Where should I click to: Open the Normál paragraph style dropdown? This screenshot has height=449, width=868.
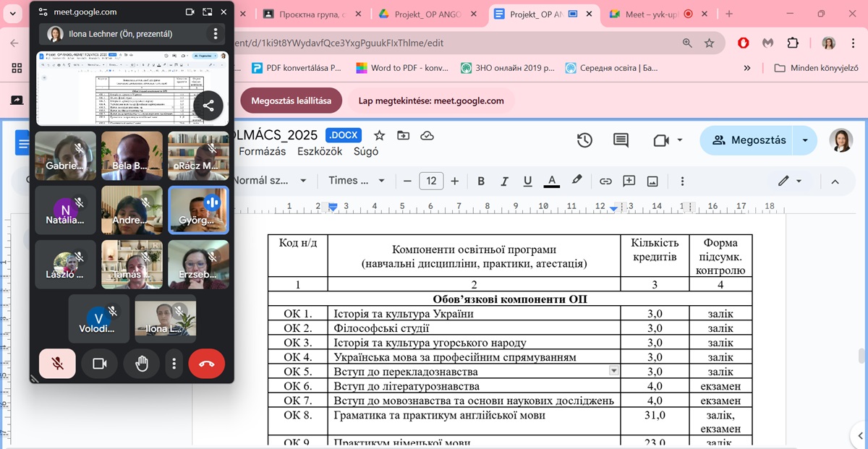(x=268, y=181)
